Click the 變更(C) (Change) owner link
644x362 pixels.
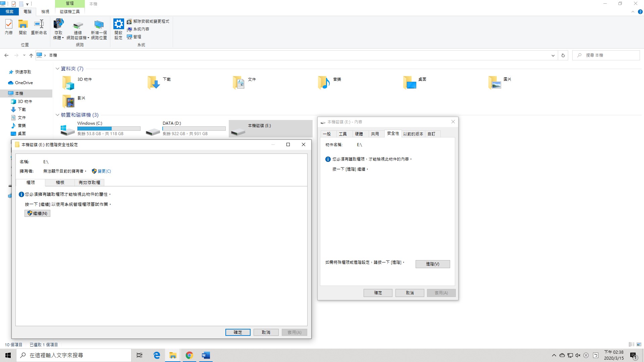[x=104, y=171]
